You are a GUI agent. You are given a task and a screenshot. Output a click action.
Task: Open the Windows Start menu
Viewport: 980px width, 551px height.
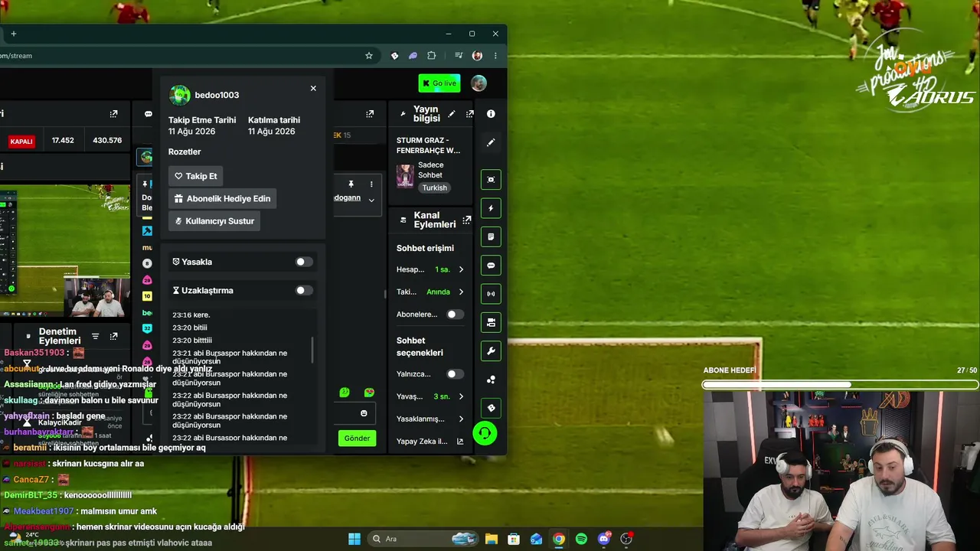(x=354, y=539)
